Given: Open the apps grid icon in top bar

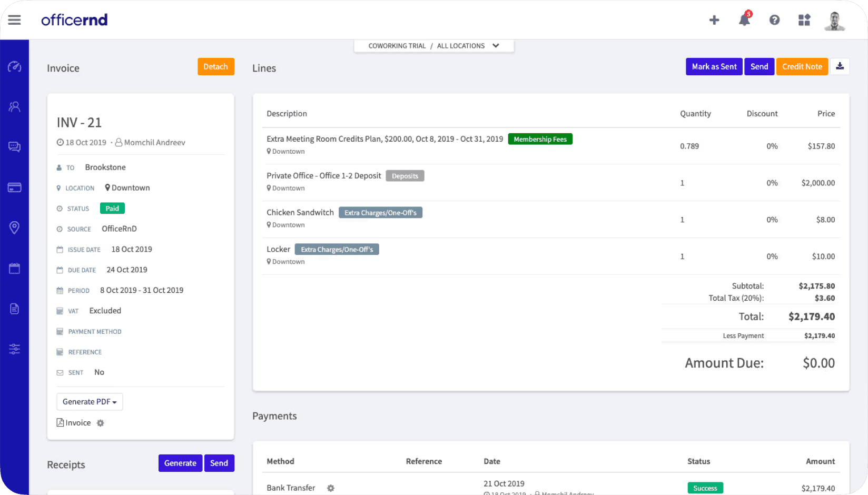Looking at the screenshot, I should click(x=804, y=19).
